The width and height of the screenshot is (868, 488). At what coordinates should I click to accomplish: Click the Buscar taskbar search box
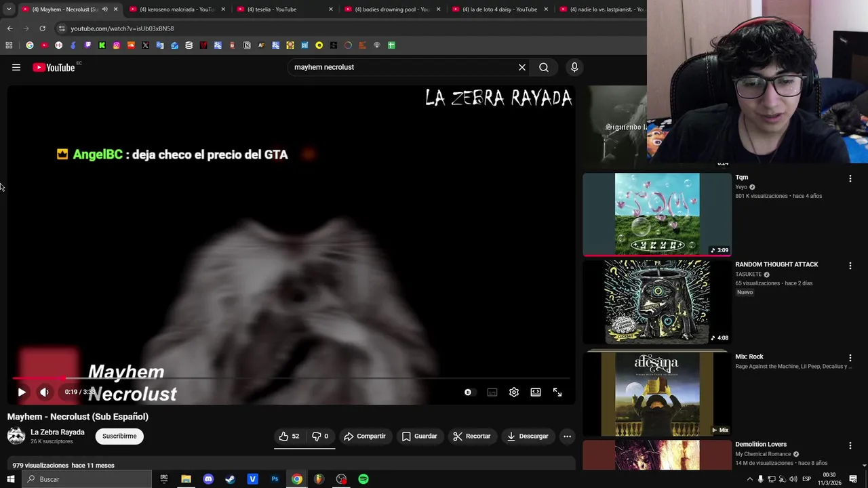point(86,479)
